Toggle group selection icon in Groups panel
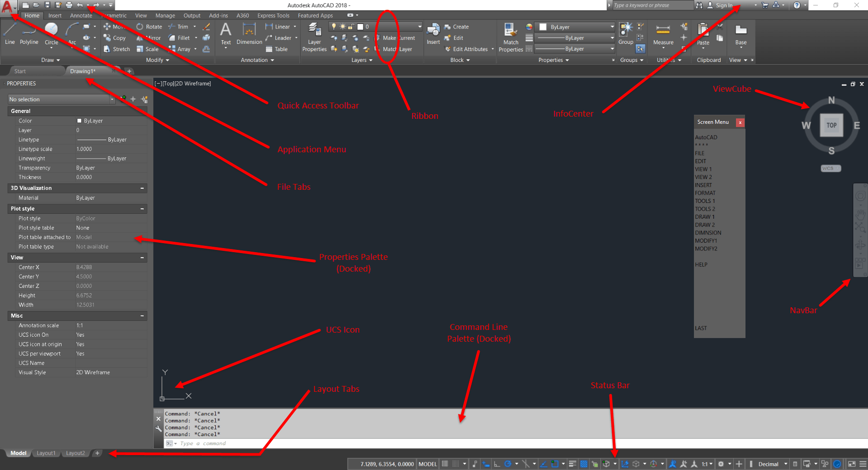868x470 pixels. (640, 49)
